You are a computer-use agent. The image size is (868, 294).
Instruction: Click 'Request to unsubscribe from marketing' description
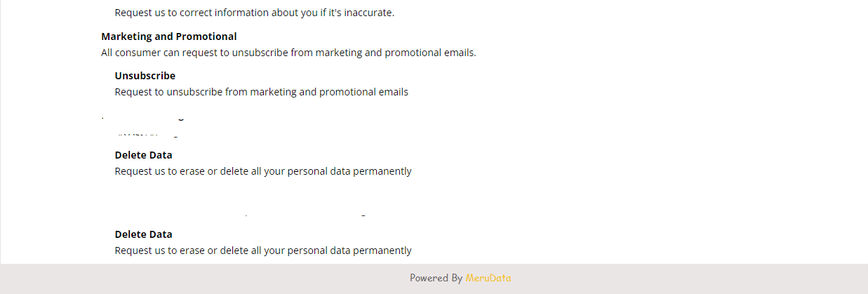tap(262, 92)
